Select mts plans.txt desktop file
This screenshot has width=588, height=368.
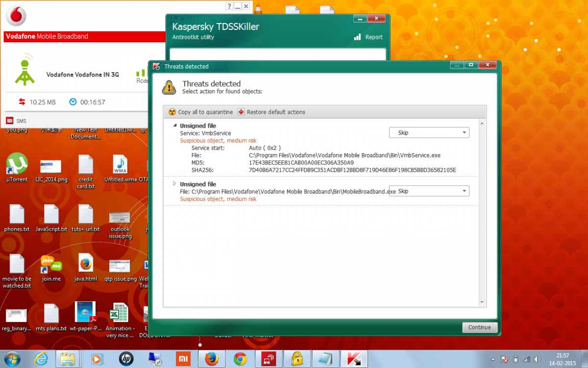pos(51,317)
